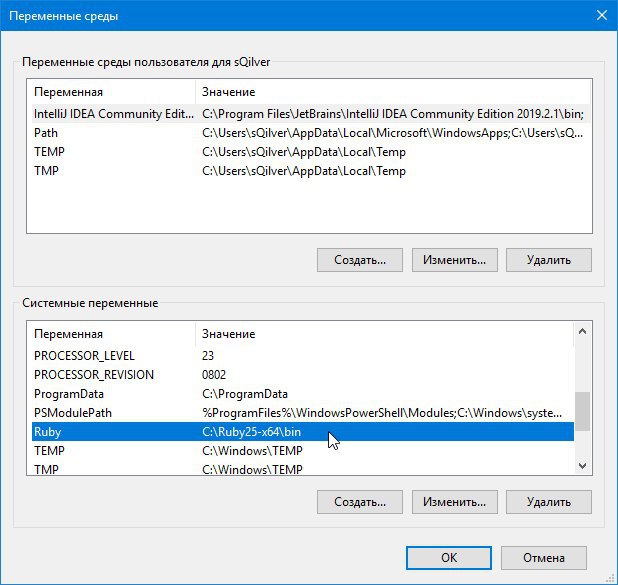Image resolution: width=618 pixels, height=585 pixels.
Task: Select the PROCESSOR_REVISION system variable
Action: [x=303, y=374]
